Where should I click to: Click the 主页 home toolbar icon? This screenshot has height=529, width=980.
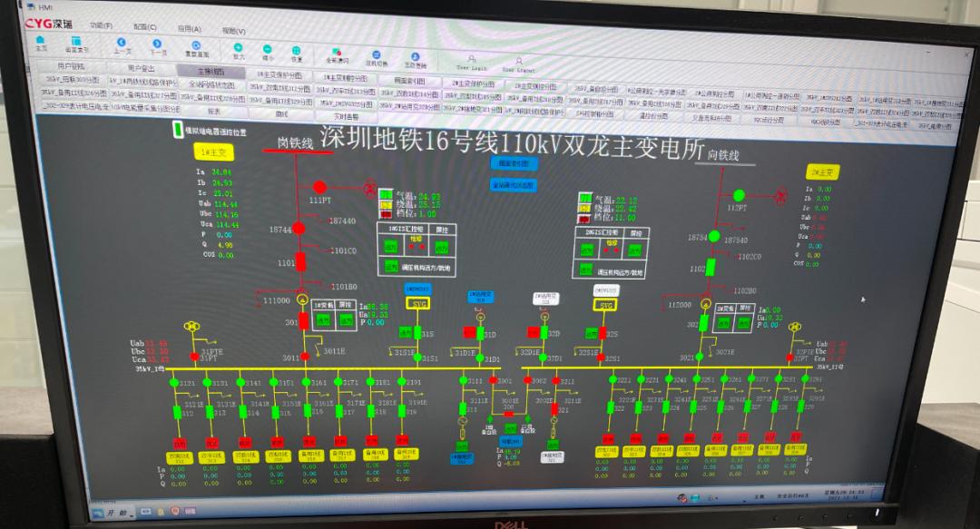click(41, 43)
